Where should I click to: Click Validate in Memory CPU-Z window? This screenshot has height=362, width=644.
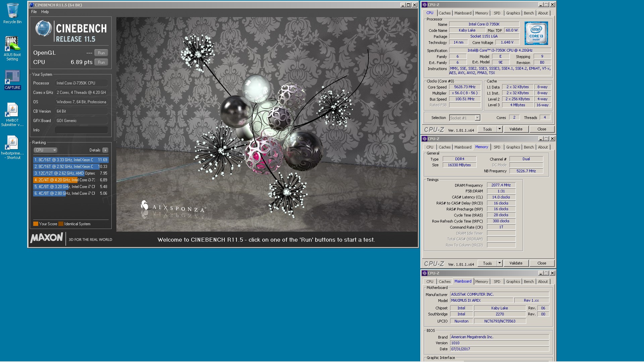point(516,263)
